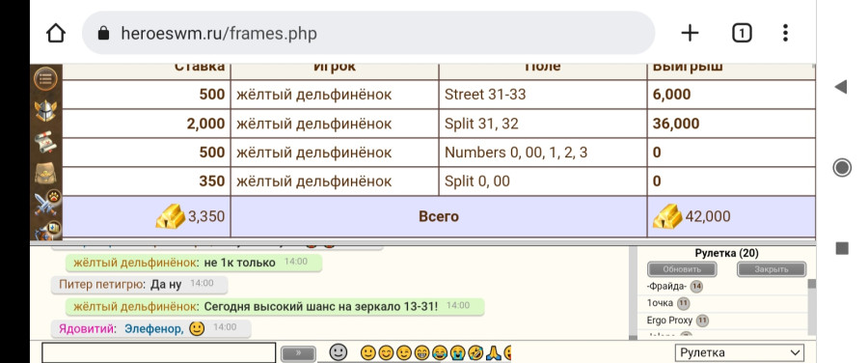Open the inventory backpack icon
The width and height of the screenshot is (868, 363).
tap(45, 174)
